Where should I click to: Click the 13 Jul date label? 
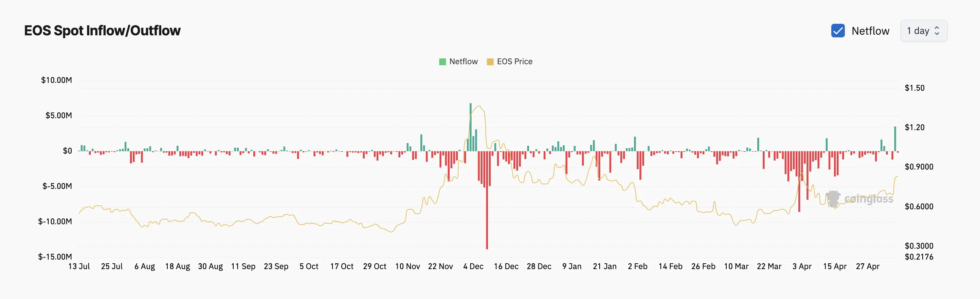point(79,267)
